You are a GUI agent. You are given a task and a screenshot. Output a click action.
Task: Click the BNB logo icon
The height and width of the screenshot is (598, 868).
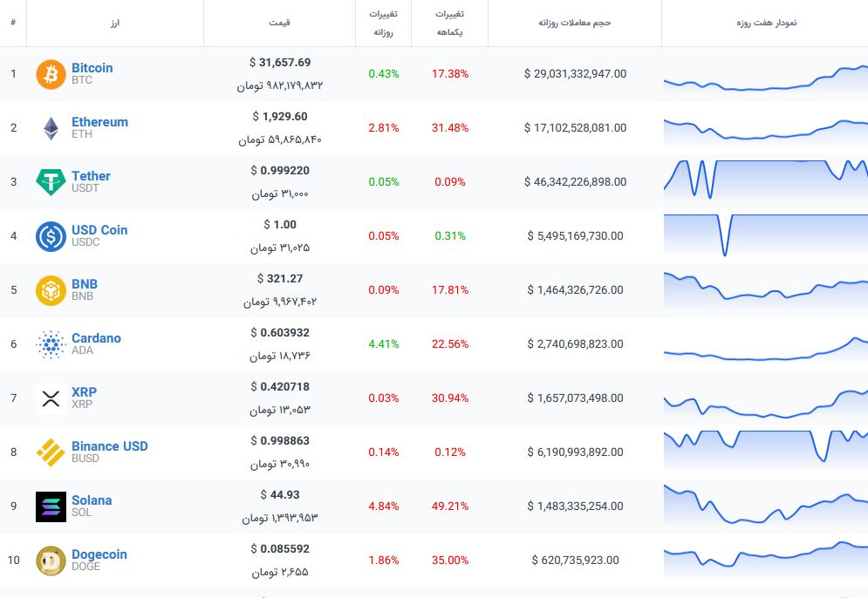click(x=51, y=290)
